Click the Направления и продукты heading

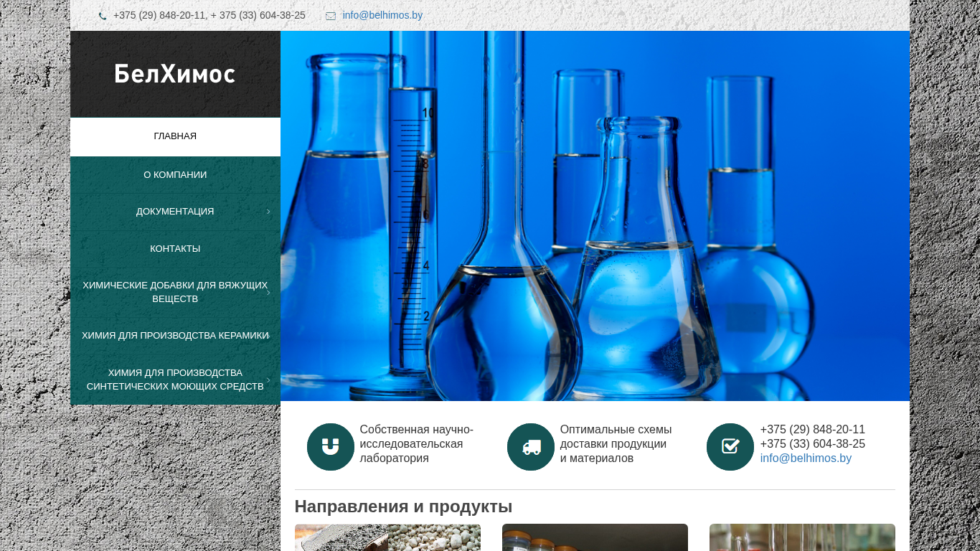[403, 507]
